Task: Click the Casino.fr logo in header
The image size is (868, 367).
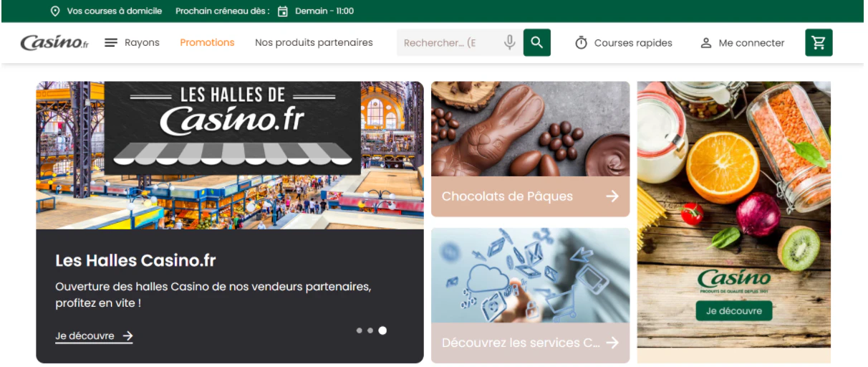Action: click(x=54, y=42)
